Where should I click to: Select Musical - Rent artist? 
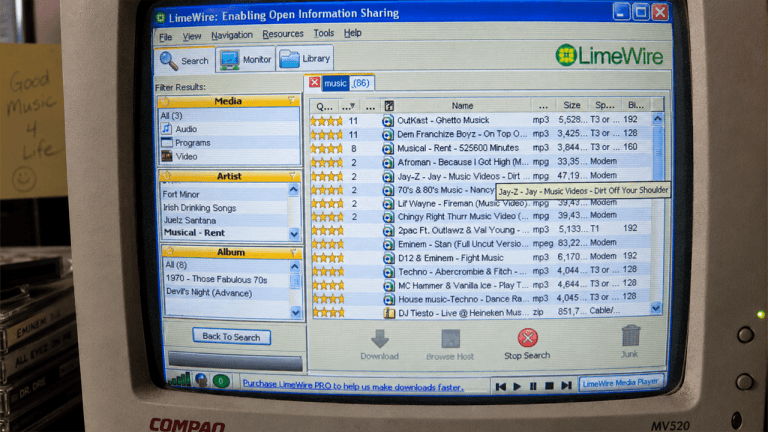pyautogui.click(x=194, y=233)
